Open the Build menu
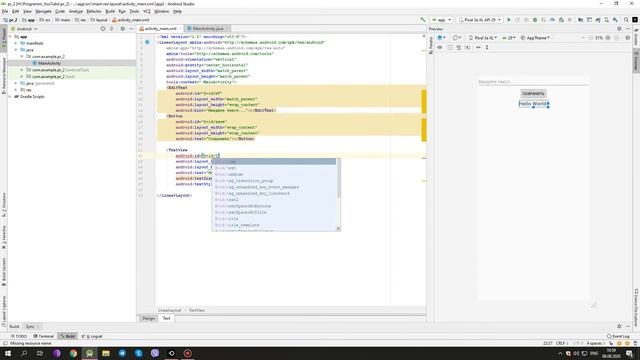640x360 pixels. pyautogui.click(x=110, y=11)
